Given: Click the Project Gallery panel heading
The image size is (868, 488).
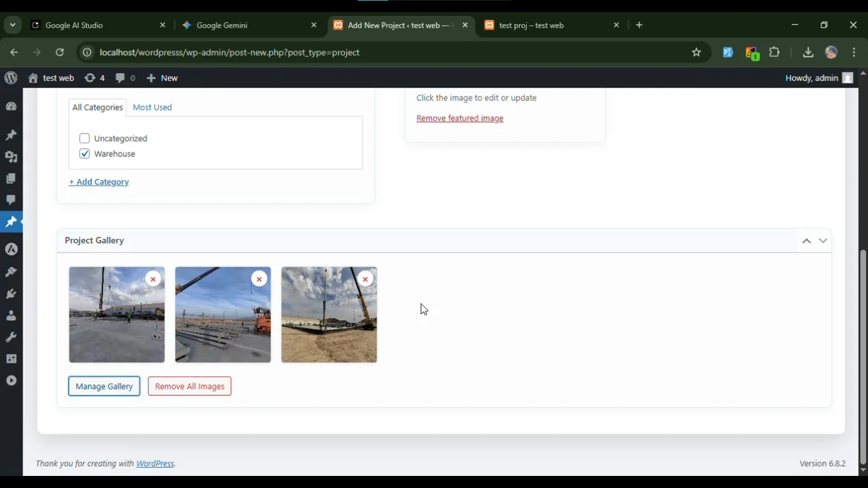Looking at the screenshot, I should [x=94, y=241].
